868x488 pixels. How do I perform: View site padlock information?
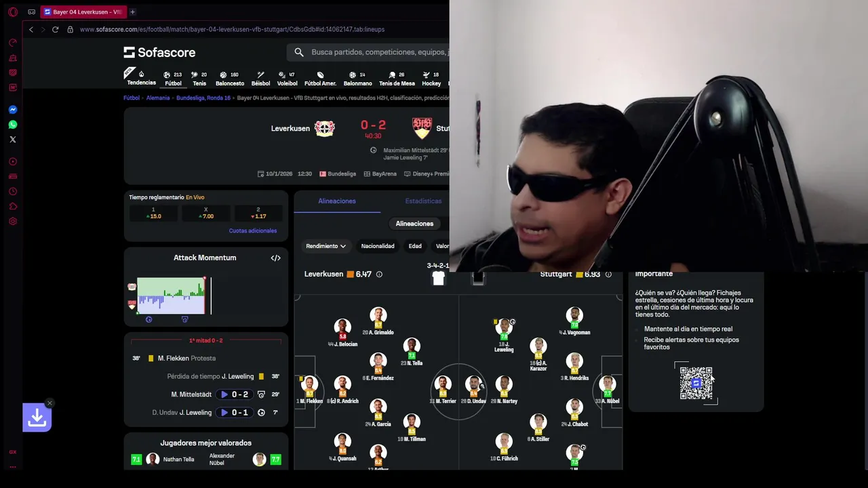click(70, 29)
